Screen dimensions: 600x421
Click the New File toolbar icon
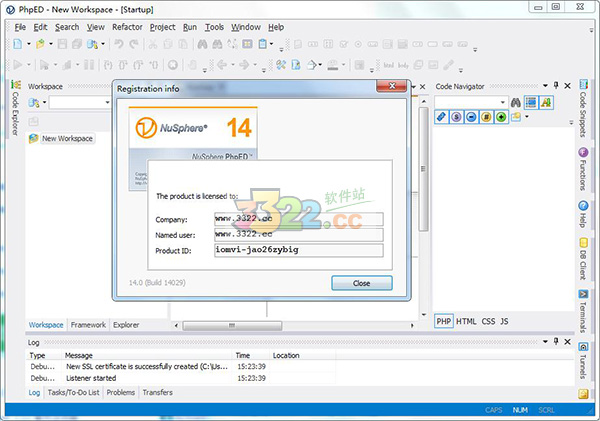18,44
